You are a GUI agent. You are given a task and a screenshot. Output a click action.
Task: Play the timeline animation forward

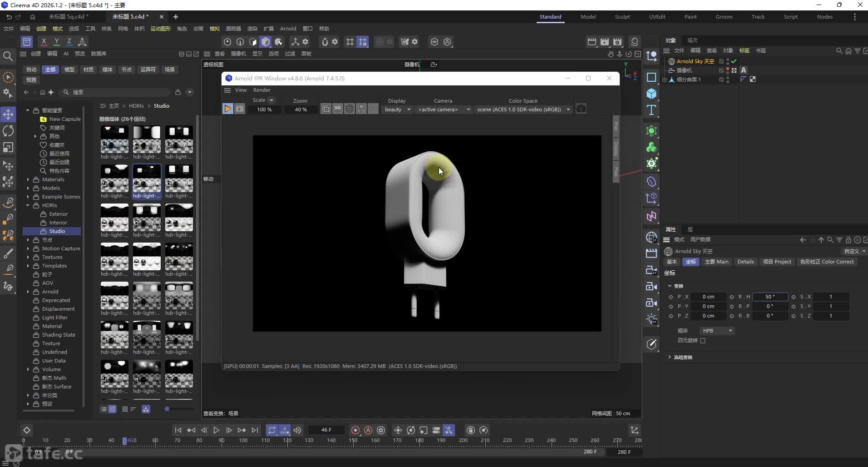click(216, 430)
